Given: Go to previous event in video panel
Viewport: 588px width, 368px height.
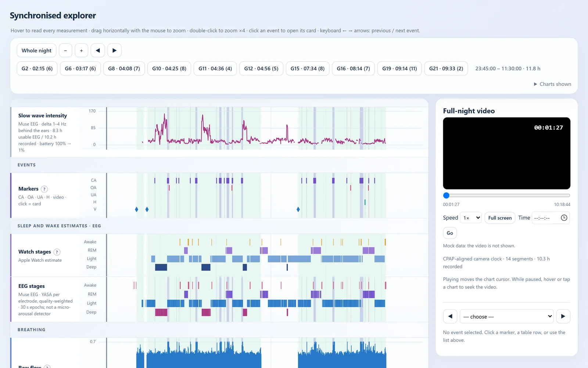Looking at the screenshot, I should pos(450,316).
